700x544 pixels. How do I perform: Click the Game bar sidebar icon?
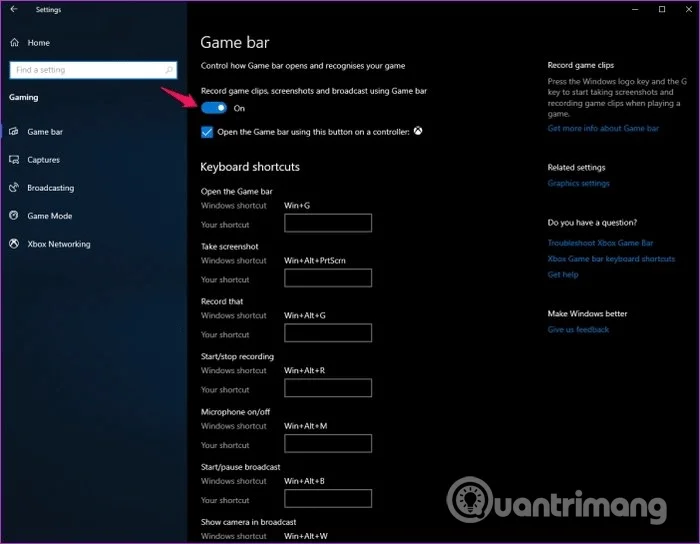(x=14, y=132)
